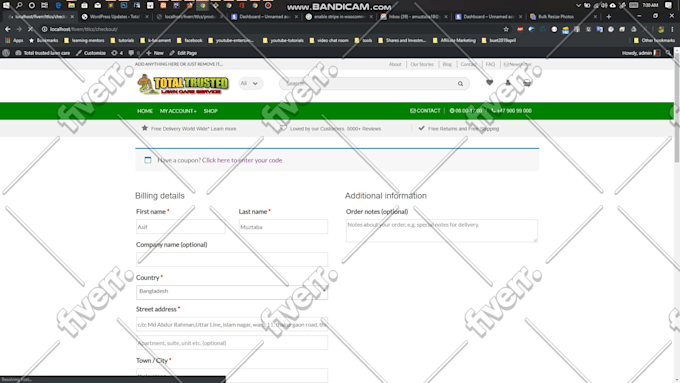Open the Apps shortcut in bookmarks bar
This screenshot has width=680, height=383.
(x=14, y=40)
